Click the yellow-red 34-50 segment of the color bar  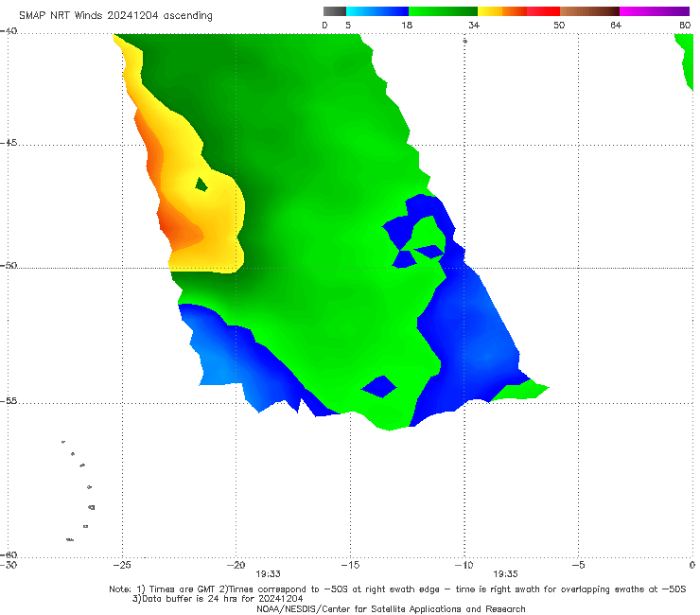pos(518,11)
